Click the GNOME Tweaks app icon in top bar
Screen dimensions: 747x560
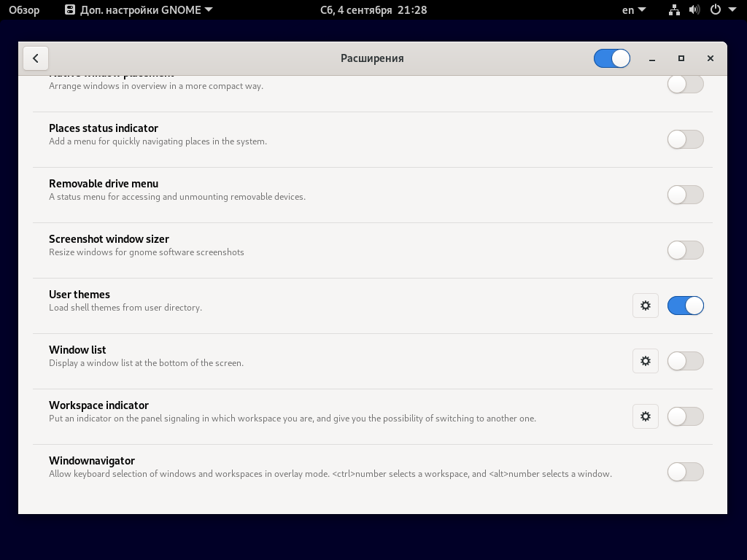(70, 10)
